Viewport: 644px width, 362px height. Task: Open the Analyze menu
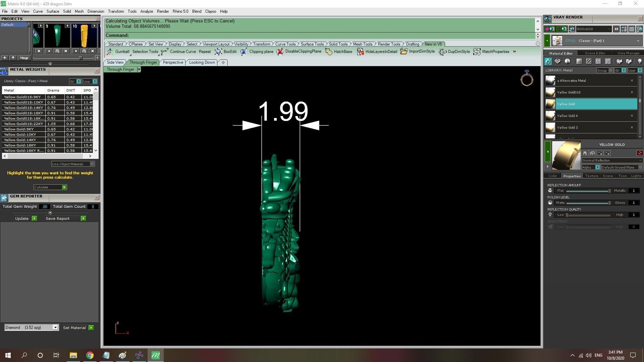(x=147, y=11)
